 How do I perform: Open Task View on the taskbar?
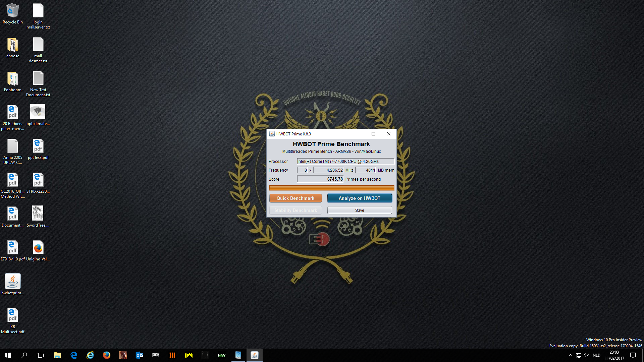tap(40, 355)
